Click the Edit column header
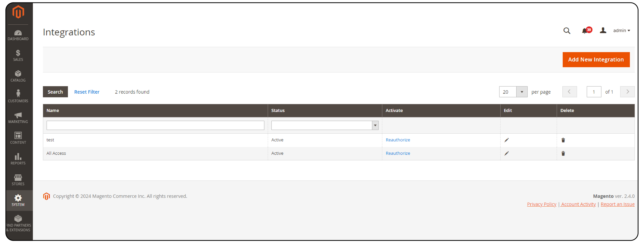The image size is (644, 244). click(529, 110)
